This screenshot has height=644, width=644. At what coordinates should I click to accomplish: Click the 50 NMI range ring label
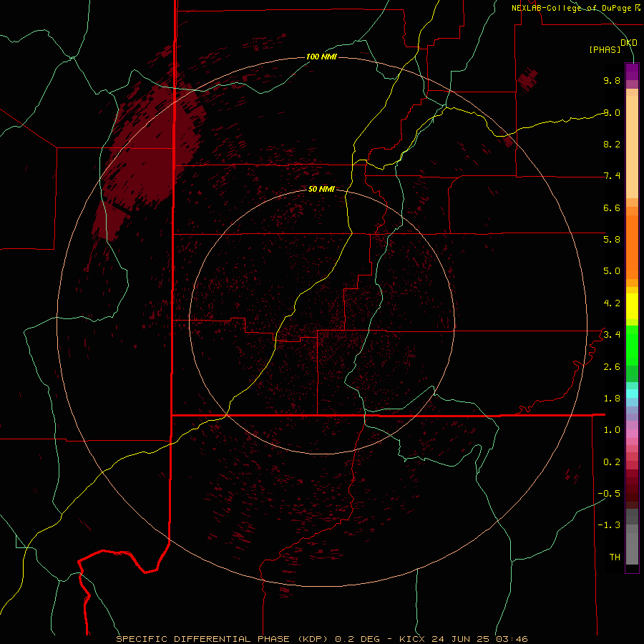click(321, 189)
